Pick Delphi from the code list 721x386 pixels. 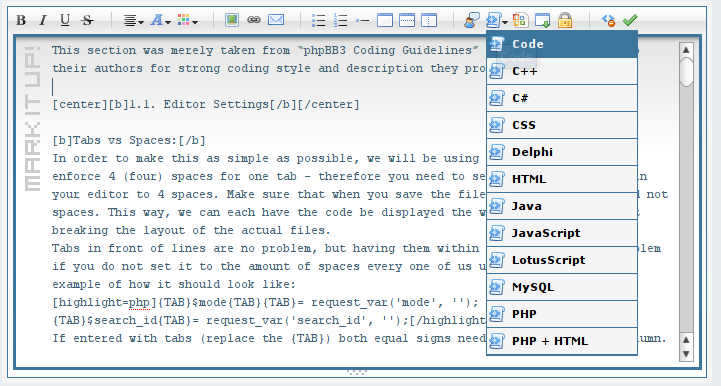562,152
